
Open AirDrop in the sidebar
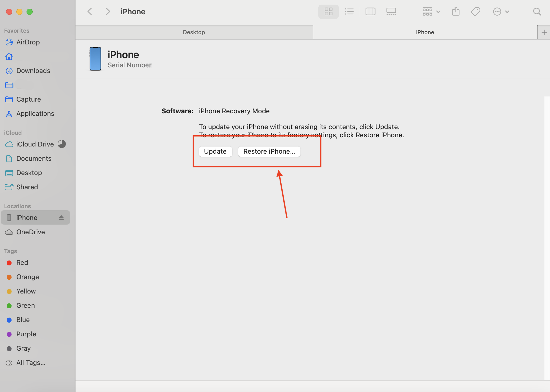point(35,42)
